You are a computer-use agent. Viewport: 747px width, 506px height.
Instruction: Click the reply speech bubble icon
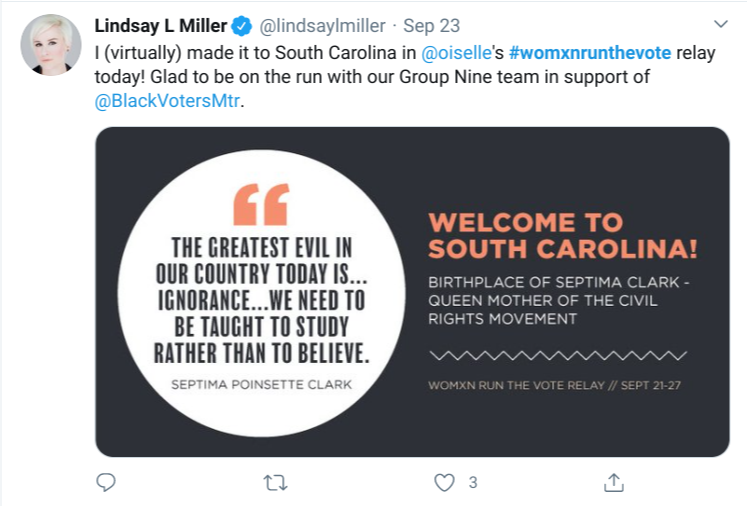click(x=105, y=482)
